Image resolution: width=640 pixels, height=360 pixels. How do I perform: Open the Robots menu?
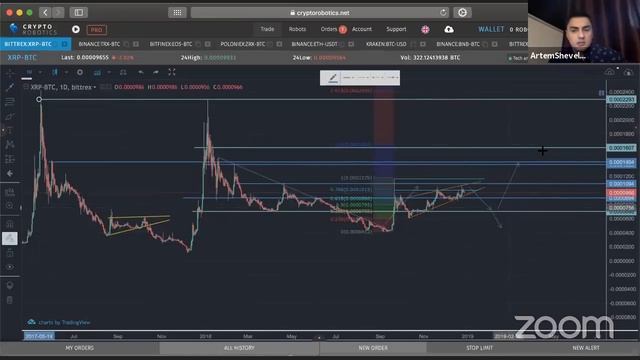pos(297,29)
